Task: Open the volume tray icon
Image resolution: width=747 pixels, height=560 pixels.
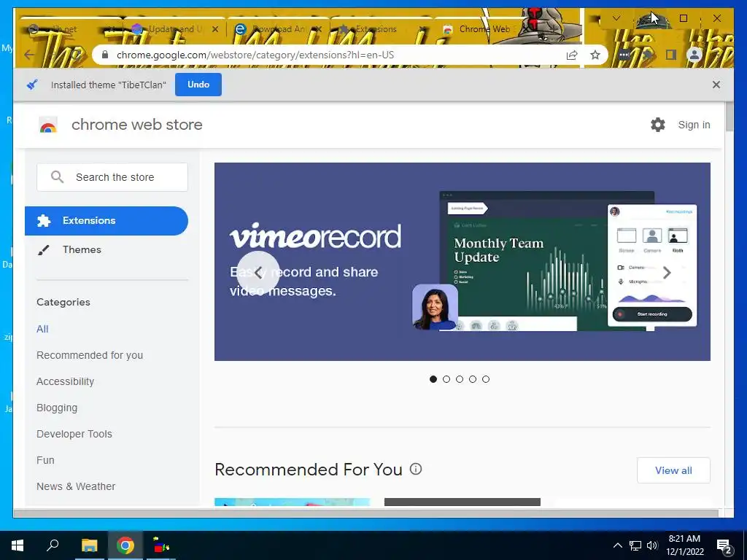Action: tap(652, 545)
